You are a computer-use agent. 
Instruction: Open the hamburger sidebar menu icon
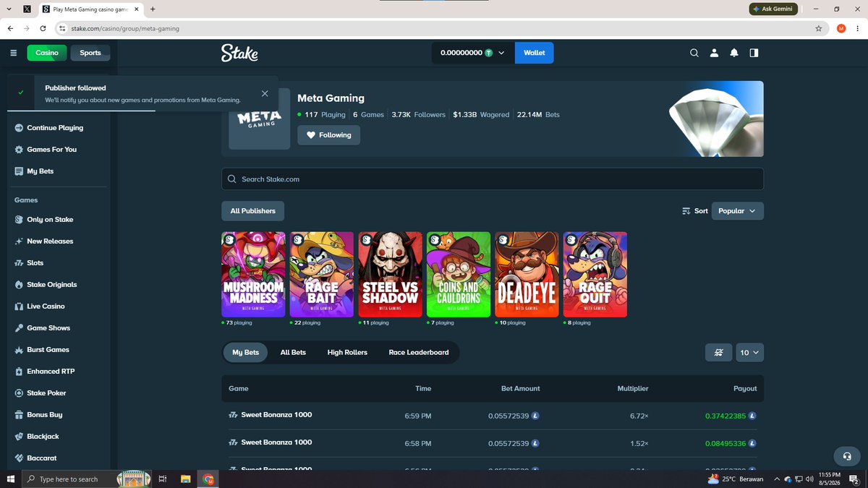tap(14, 53)
